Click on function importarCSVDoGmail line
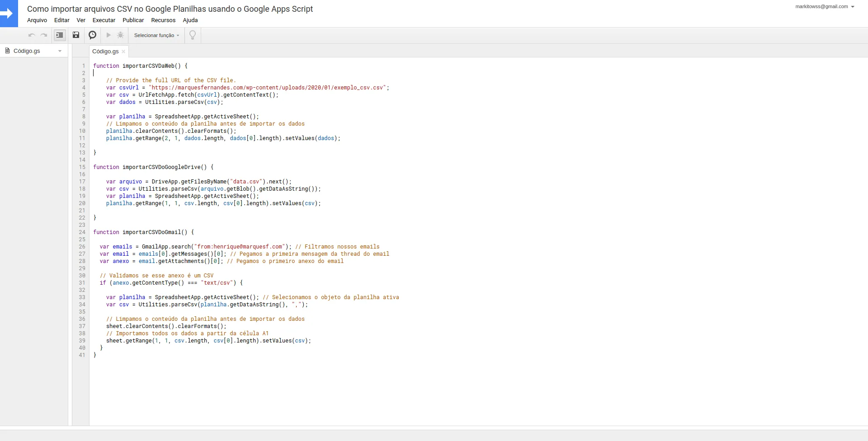Image resolution: width=868 pixels, height=441 pixels. point(143,232)
